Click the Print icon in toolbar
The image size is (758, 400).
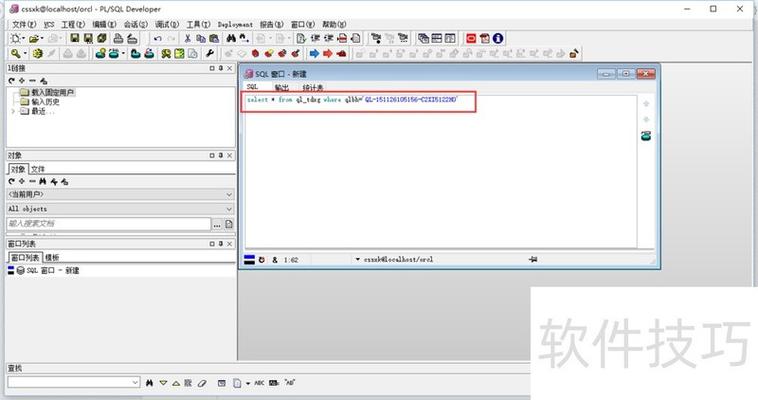[118, 38]
